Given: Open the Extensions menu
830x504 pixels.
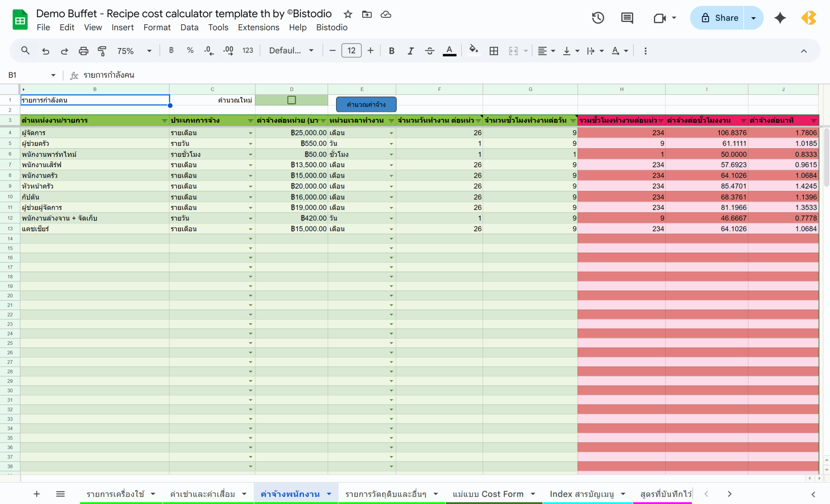Looking at the screenshot, I should (258, 27).
